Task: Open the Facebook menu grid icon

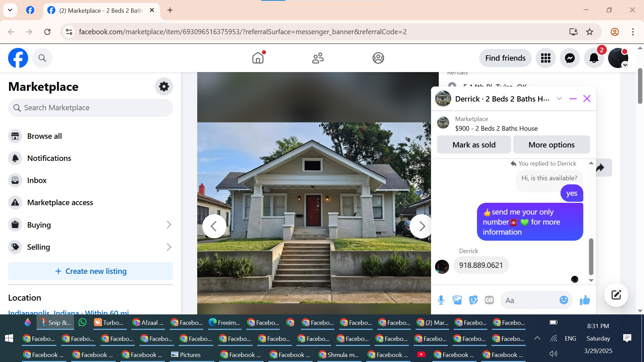Action: [545, 58]
